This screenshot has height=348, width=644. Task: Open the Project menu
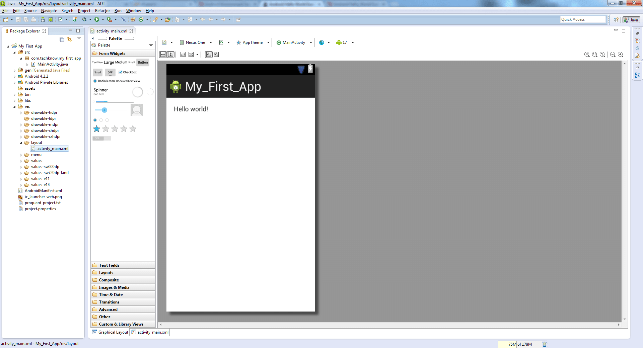pos(84,11)
